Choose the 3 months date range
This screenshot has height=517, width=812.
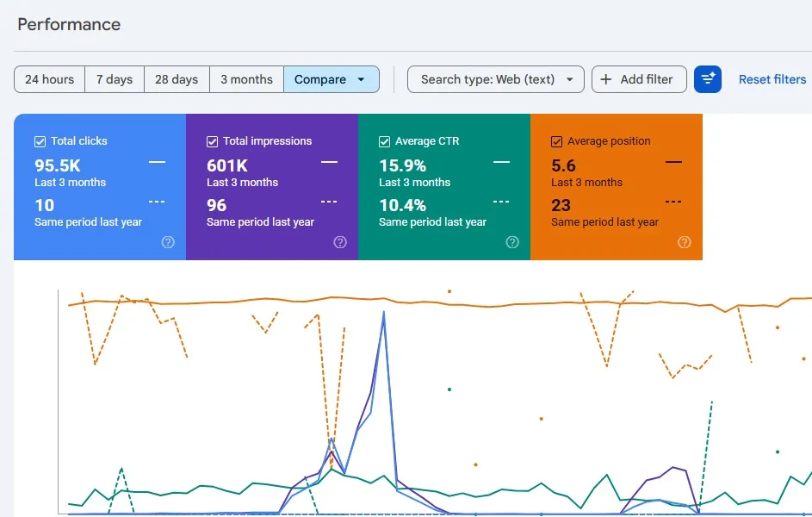point(246,79)
